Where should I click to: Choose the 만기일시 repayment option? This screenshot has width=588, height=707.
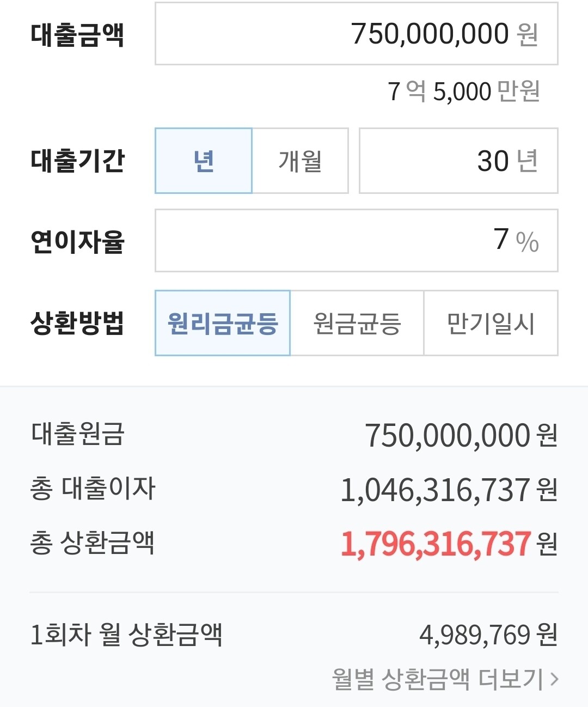click(491, 324)
